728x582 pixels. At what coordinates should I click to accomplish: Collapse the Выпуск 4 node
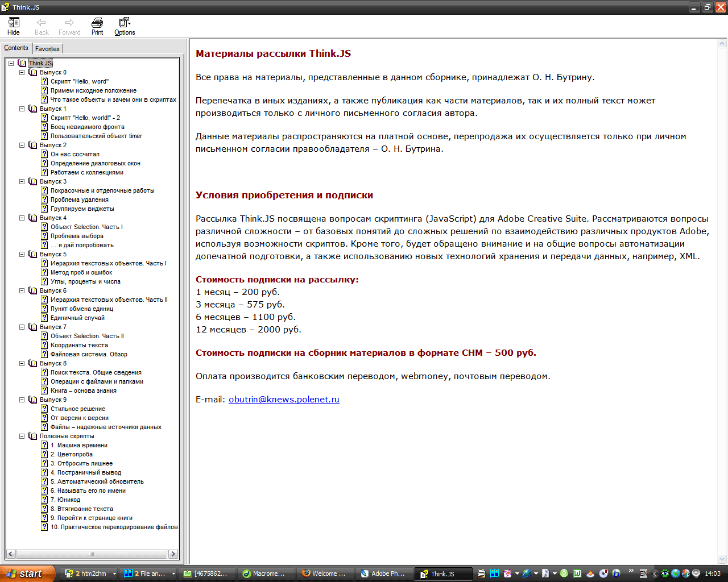click(22, 218)
